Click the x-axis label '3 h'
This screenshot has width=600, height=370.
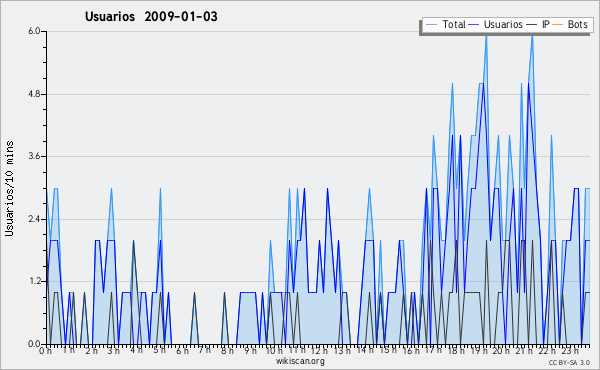(x=114, y=350)
